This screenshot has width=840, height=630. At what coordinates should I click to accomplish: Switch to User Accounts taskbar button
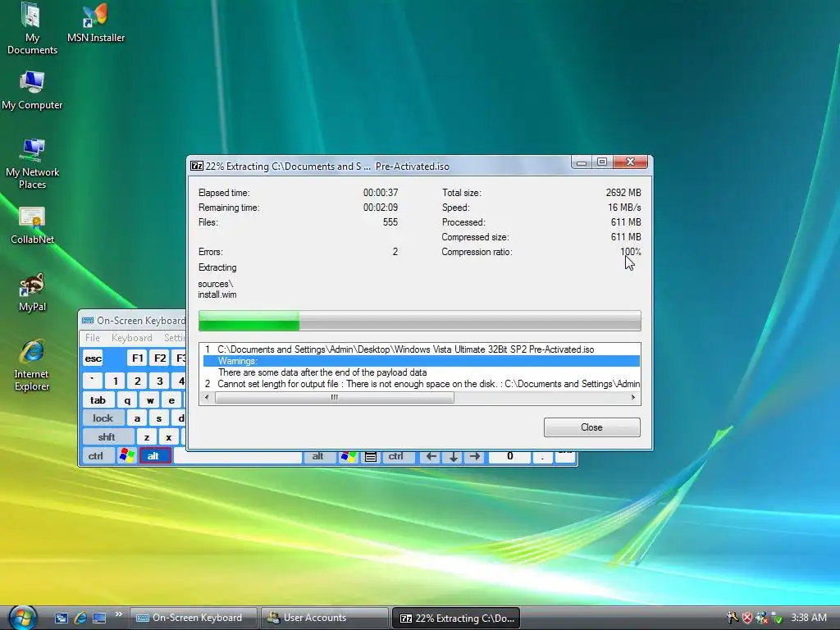[325, 618]
